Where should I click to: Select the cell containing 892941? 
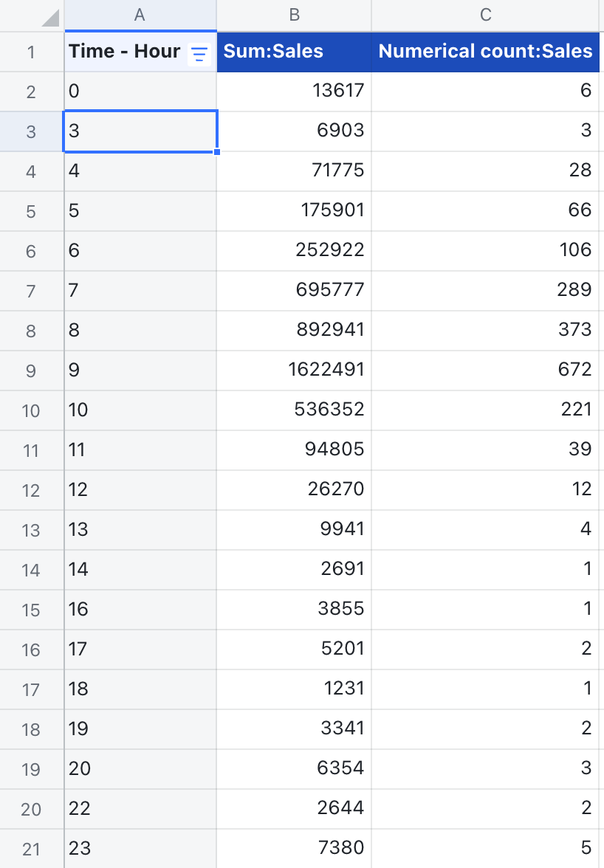coord(295,330)
